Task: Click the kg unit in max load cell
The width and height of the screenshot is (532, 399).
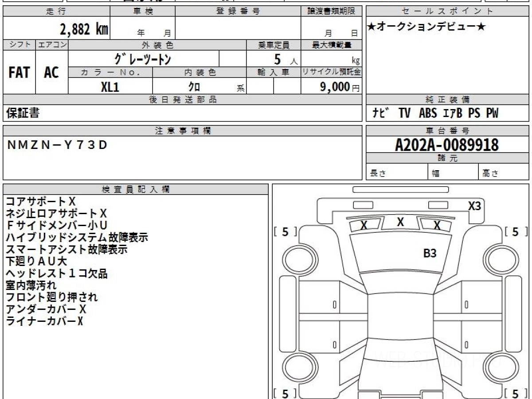Action: [x=356, y=61]
